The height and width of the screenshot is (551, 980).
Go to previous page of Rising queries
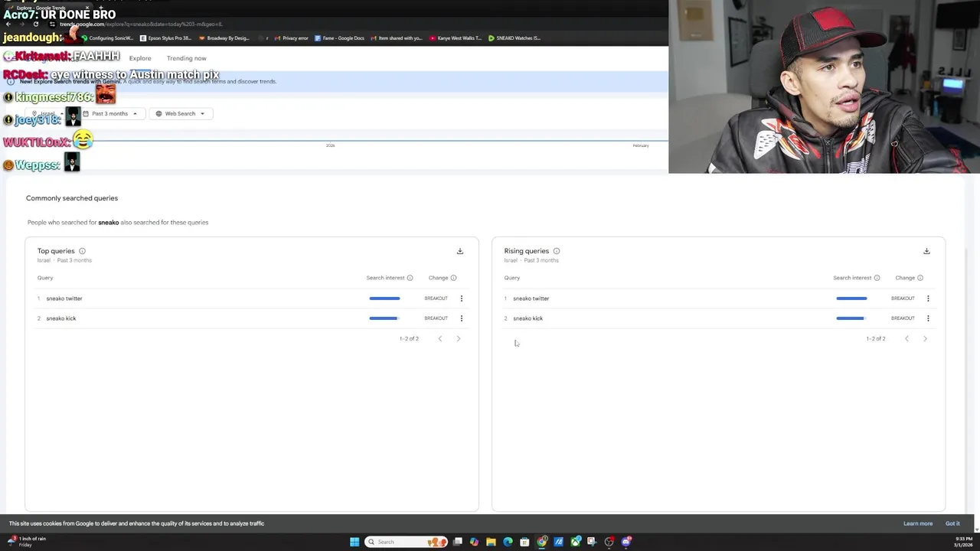point(906,338)
